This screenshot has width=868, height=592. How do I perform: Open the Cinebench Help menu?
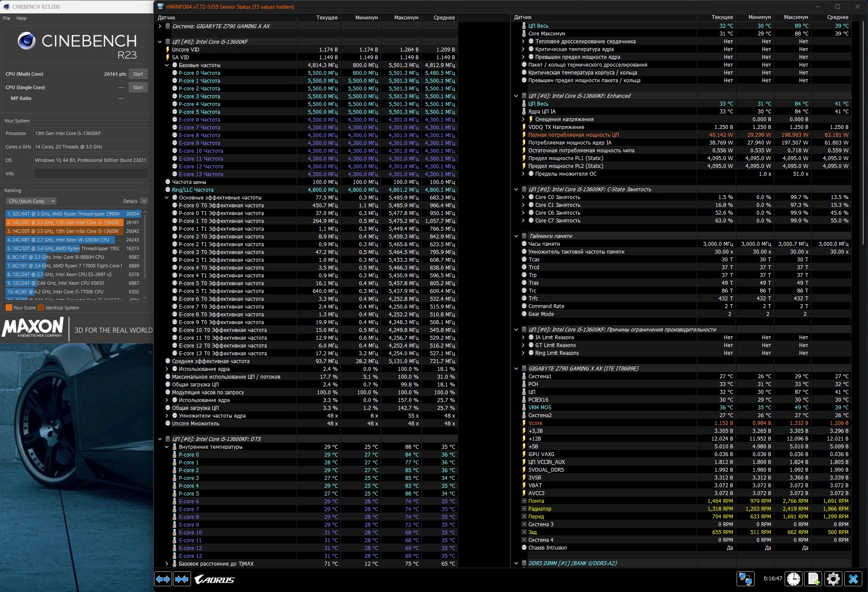pyautogui.click(x=21, y=18)
